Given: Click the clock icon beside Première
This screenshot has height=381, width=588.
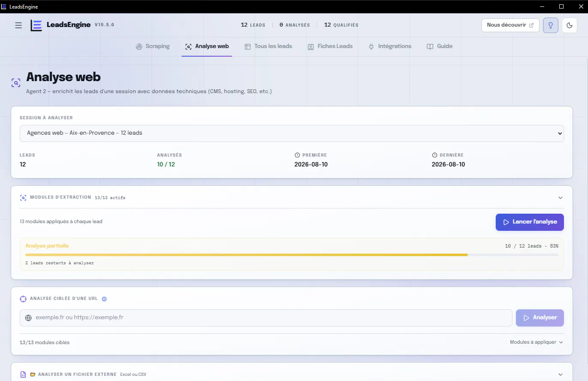Looking at the screenshot, I should (297, 155).
